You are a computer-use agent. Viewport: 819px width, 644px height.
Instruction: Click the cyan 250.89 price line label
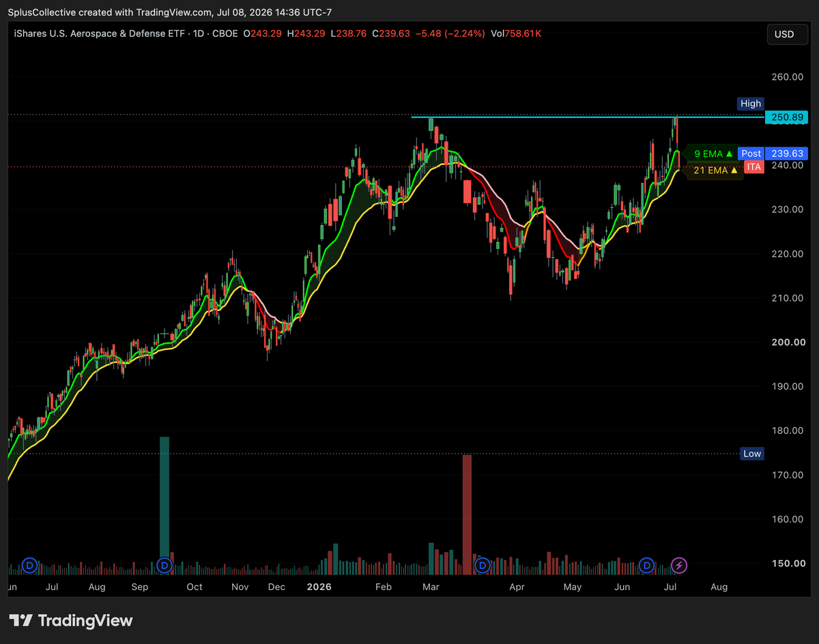point(786,117)
